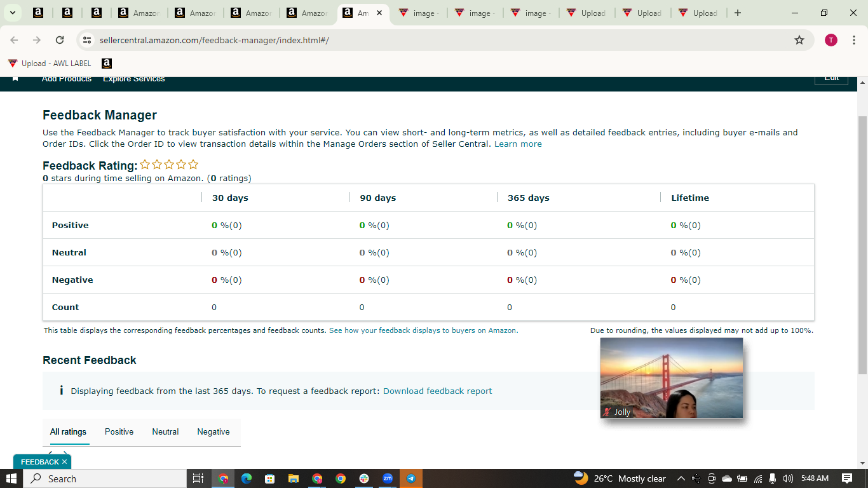This screenshot has width=868, height=488.
Task: Click the 90 days column header
Action: click(x=378, y=198)
